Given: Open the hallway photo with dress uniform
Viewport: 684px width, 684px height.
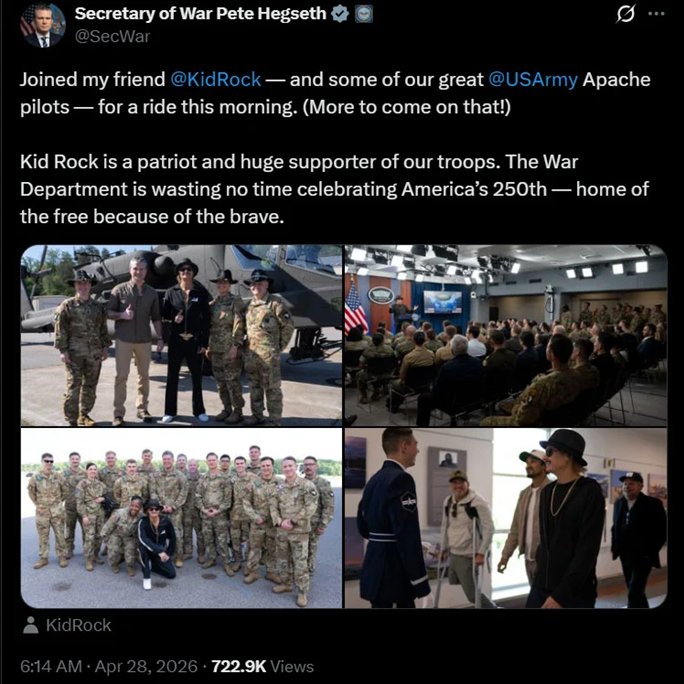Looking at the screenshot, I should tap(506, 518).
